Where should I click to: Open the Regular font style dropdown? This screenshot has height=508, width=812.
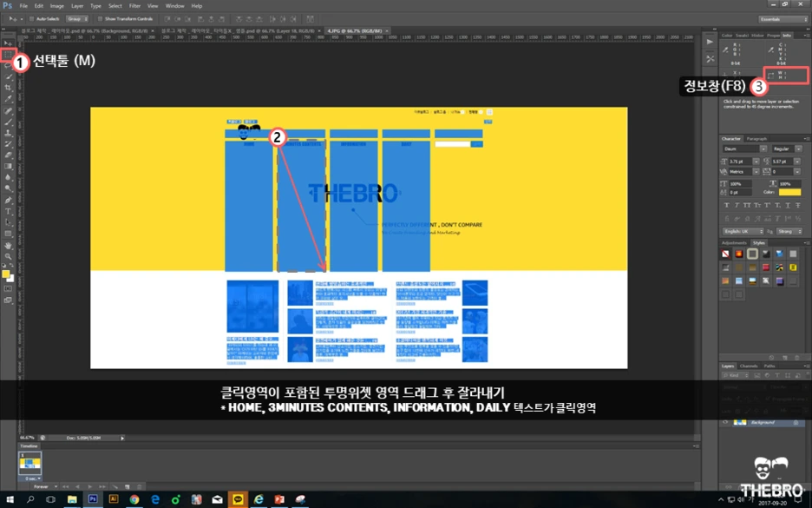(x=798, y=148)
